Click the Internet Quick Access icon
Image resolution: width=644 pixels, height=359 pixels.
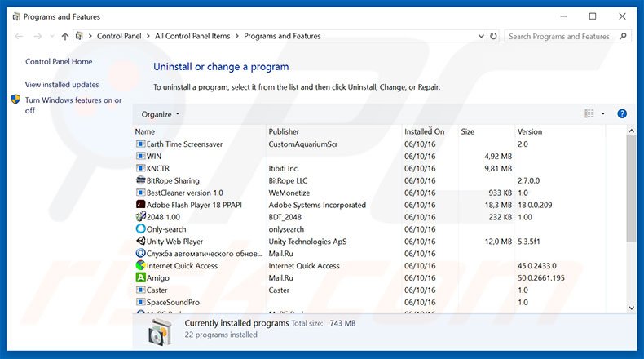[140, 266]
